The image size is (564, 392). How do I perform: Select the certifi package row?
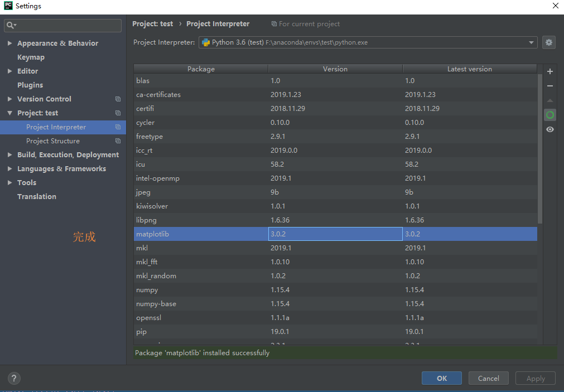click(x=335, y=109)
